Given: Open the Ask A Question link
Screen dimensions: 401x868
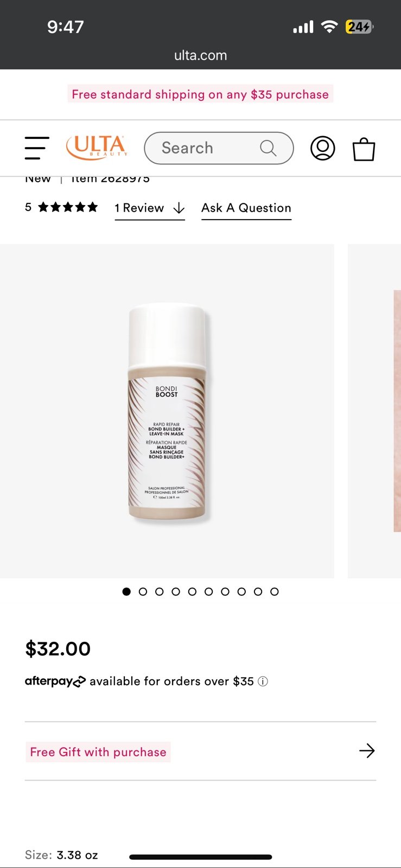Looking at the screenshot, I should click(x=246, y=208).
